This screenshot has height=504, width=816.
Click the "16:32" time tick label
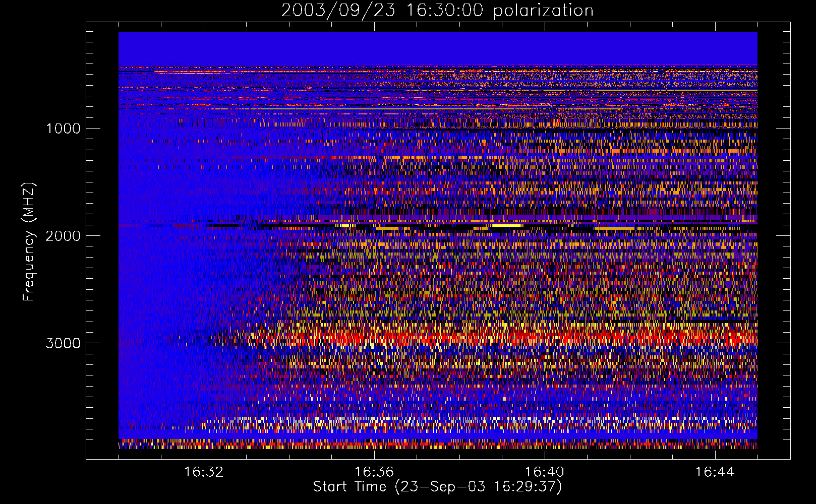(204, 472)
